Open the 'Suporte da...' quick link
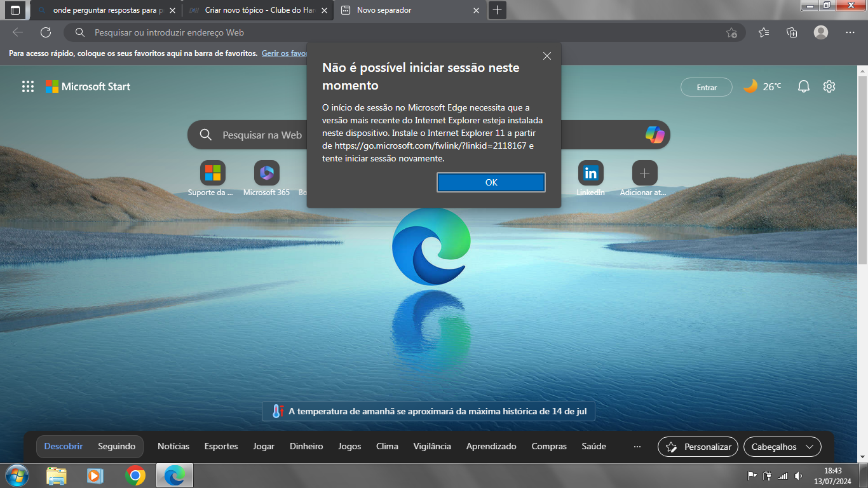 (212, 179)
